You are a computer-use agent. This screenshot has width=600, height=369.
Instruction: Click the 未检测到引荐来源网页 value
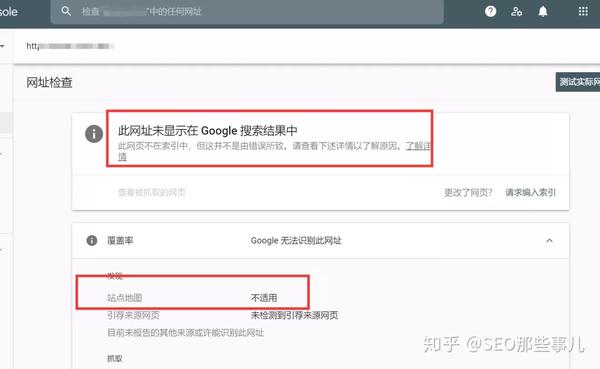[x=294, y=315]
